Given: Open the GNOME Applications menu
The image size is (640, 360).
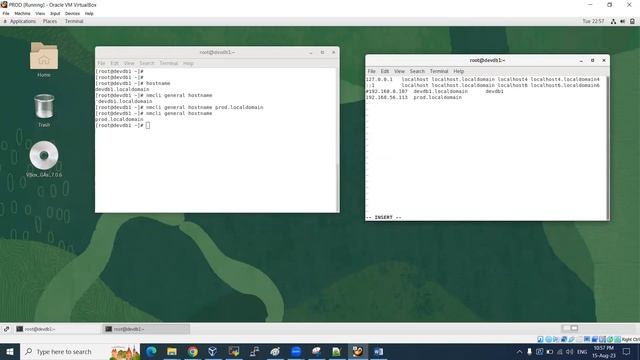Looking at the screenshot, I should click(x=22, y=21).
